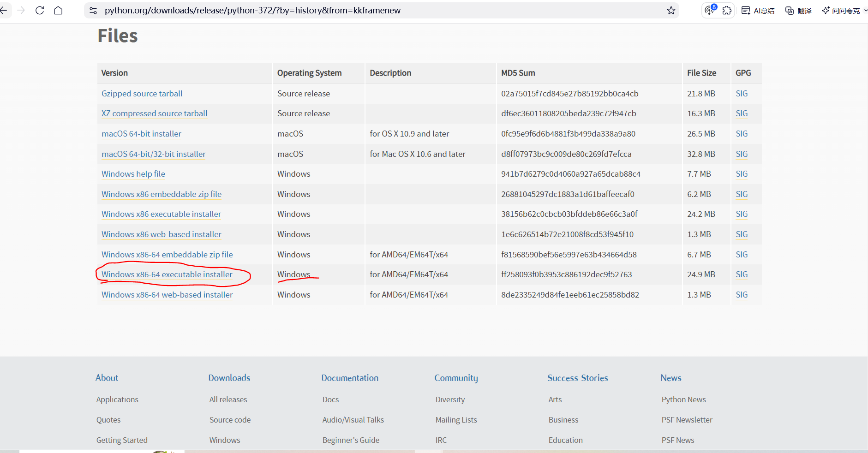Open the About footer heading
This screenshot has width=868, height=453.
click(107, 378)
